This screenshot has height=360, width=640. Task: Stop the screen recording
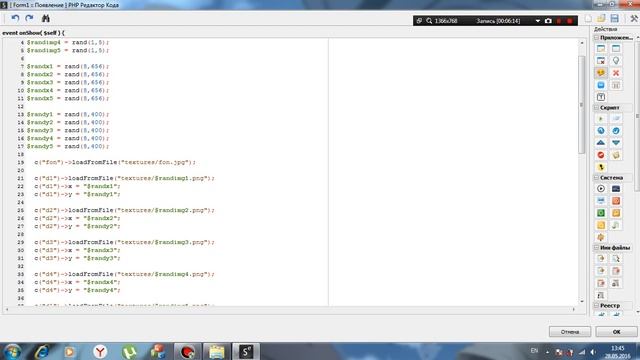pos(570,21)
